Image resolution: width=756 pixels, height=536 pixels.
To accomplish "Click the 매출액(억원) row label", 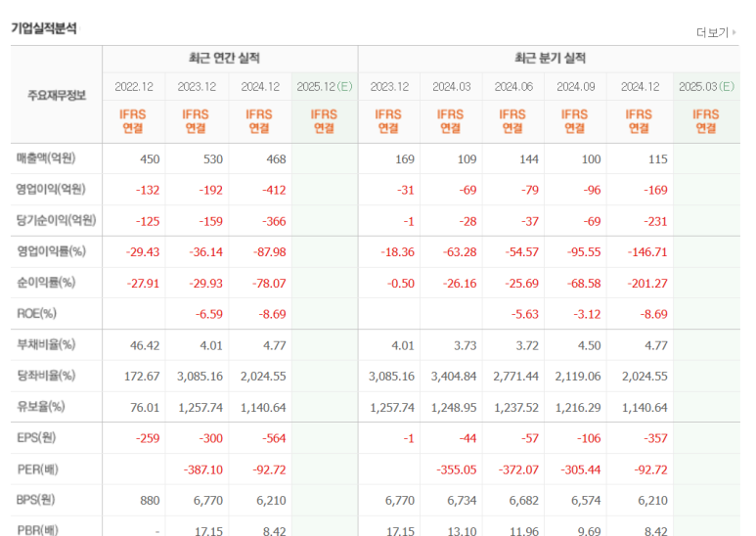I will 46,158.
